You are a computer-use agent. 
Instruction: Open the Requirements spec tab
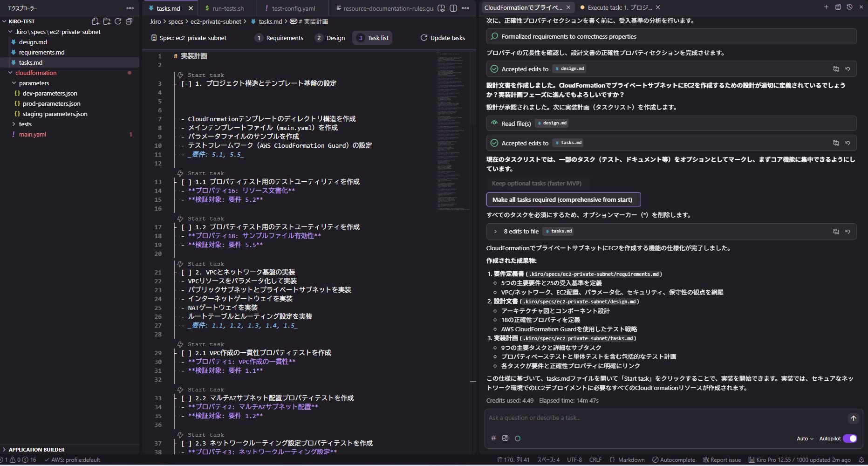coord(280,38)
